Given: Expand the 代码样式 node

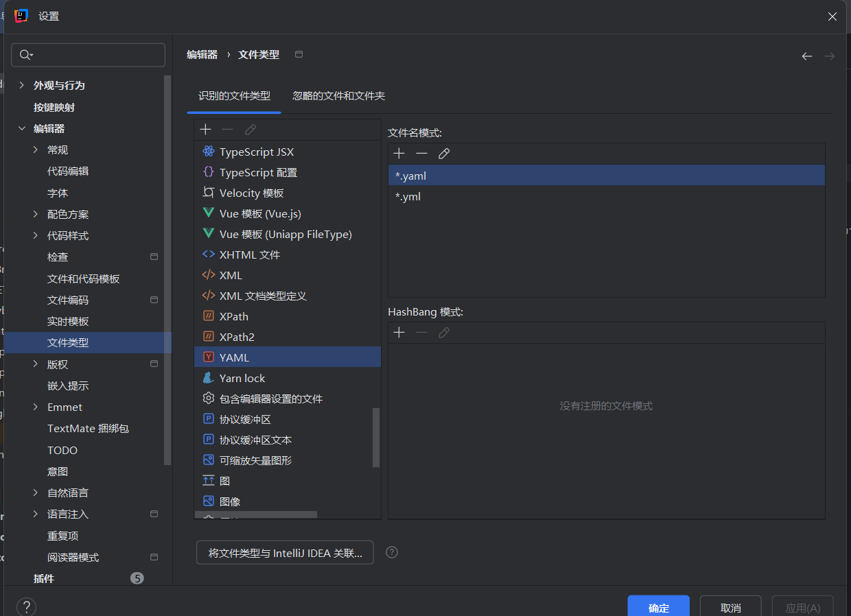Looking at the screenshot, I should 36,235.
